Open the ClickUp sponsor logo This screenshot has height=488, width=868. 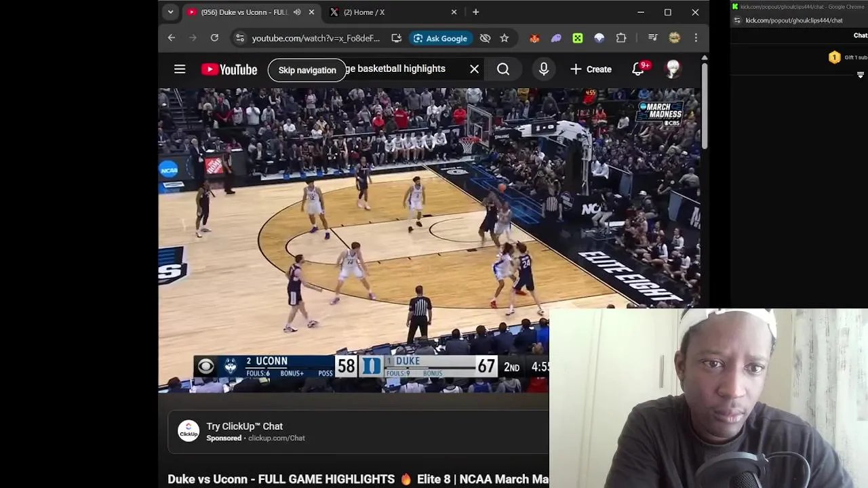tap(189, 432)
